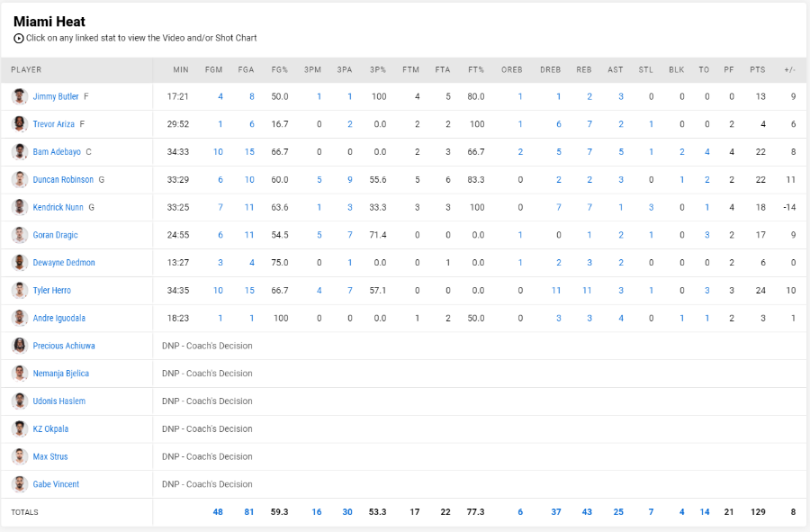This screenshot has width=810, height=532.
Task: Click the +/- column header
Action: tap(790, 69)
